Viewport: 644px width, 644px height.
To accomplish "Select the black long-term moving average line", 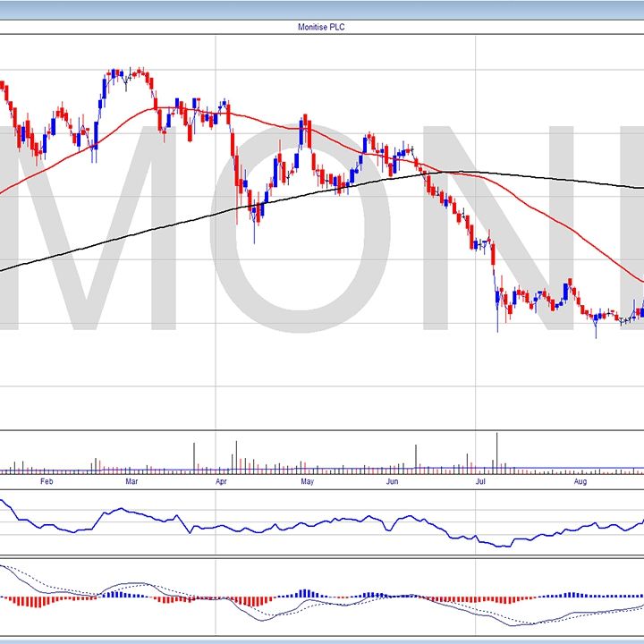I will (134, 236).
